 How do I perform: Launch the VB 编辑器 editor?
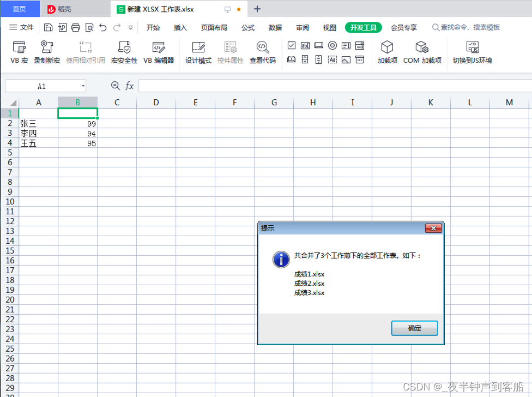pos(159,52)
